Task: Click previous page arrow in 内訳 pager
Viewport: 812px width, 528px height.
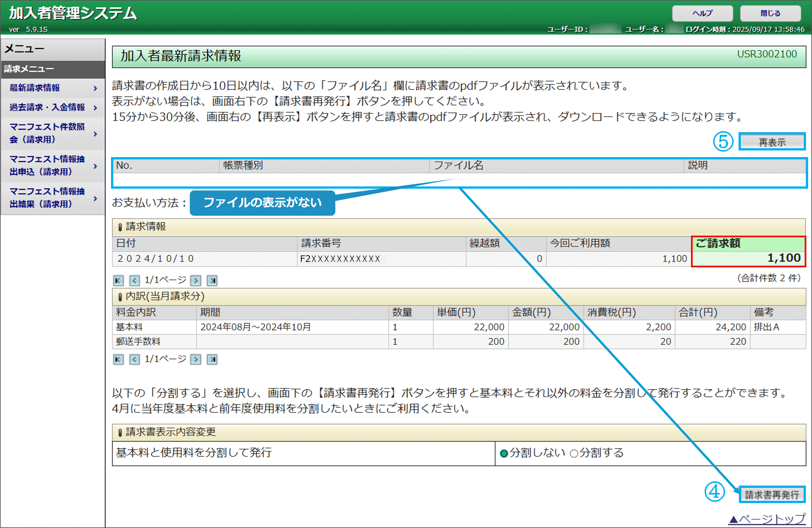Action: 134,359
